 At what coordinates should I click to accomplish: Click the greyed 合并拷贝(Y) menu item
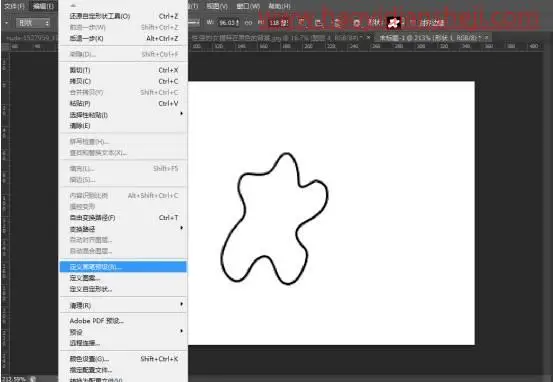pos(123,92)
